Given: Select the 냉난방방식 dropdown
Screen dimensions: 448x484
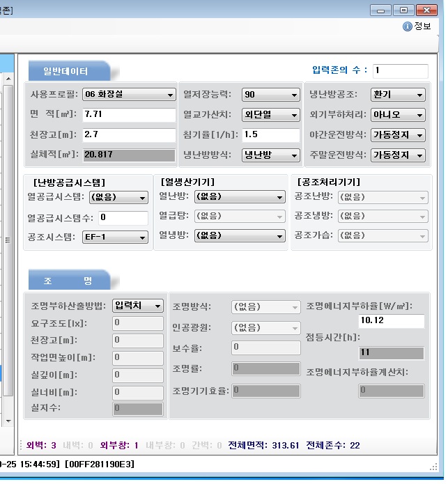Looking at the screenshot, I should pyautogui.click(x=270, y=155).
